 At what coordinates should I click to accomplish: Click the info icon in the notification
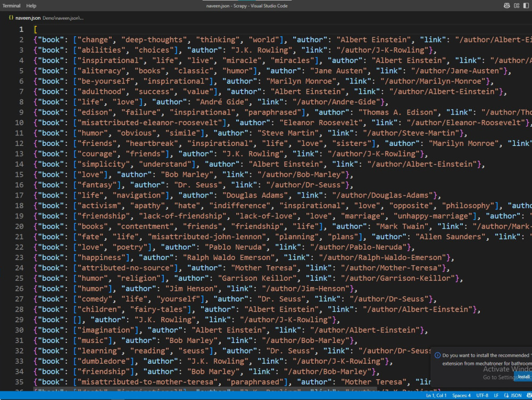tap(438, 355)
